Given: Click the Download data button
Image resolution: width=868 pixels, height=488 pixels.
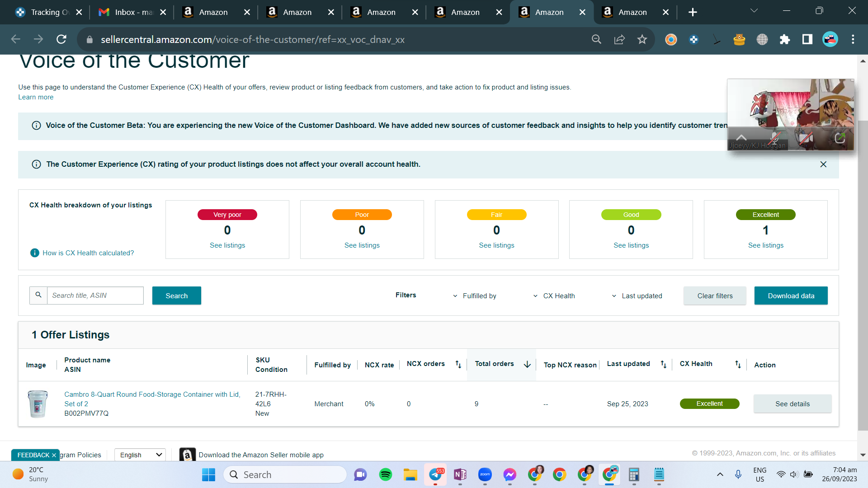Looking at the screenshot, I should point(791,296).
